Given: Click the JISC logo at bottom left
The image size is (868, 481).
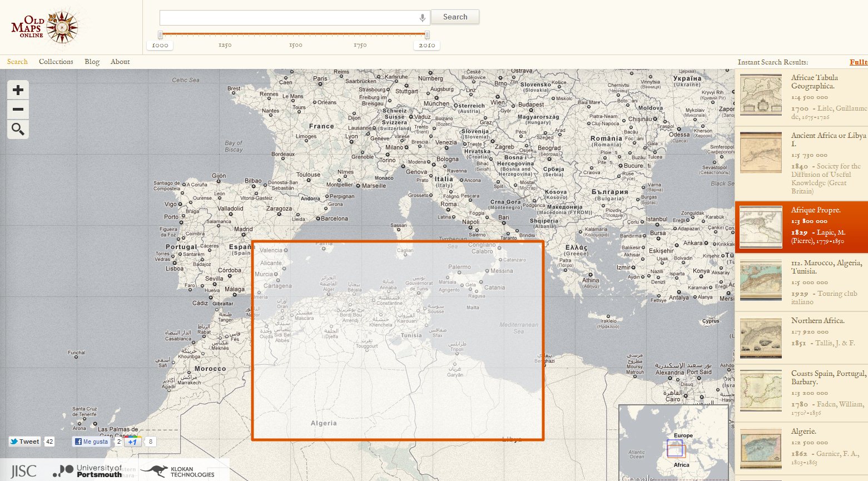Looking at the screenshot, I should coord(23,471).
